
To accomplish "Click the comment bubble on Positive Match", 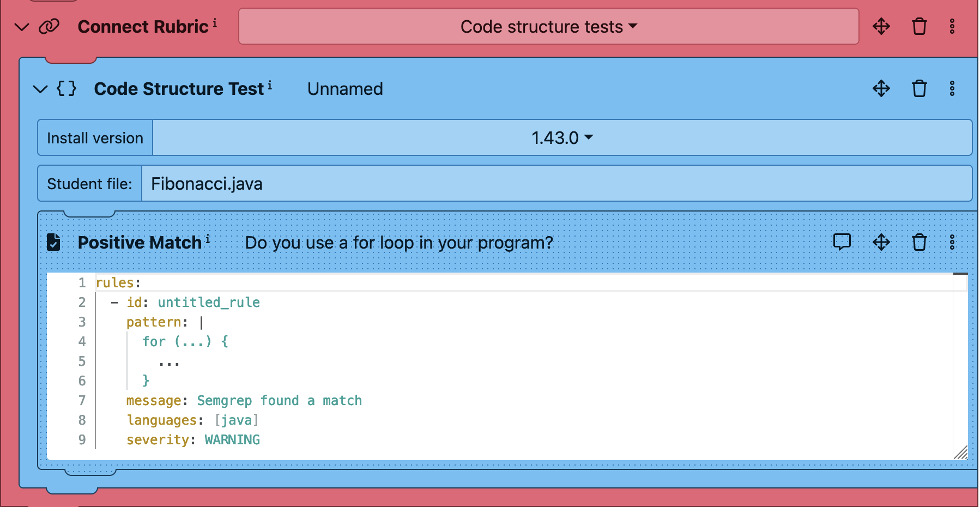I will coord(842,242).
